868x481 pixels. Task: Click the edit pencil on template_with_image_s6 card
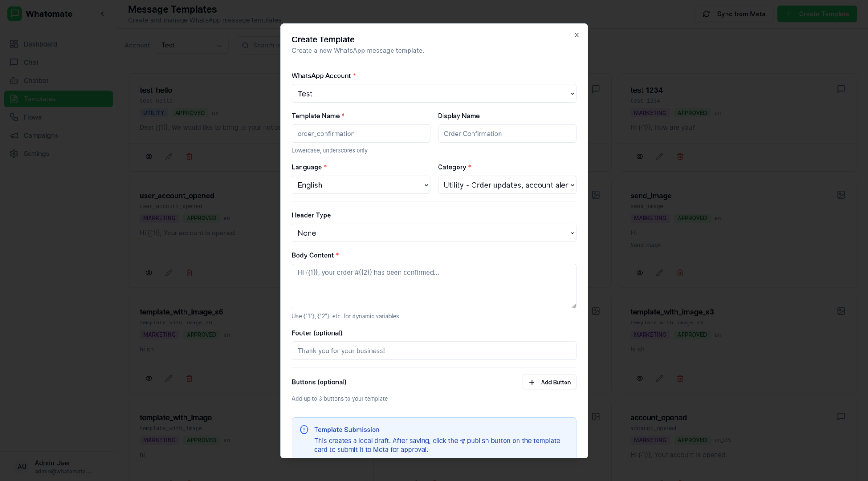tap(169, 378)
